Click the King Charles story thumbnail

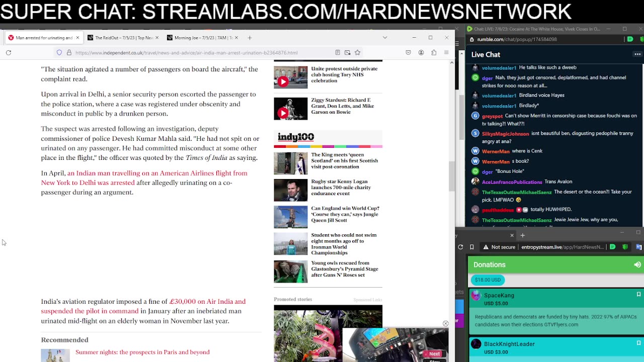[290, 163]
